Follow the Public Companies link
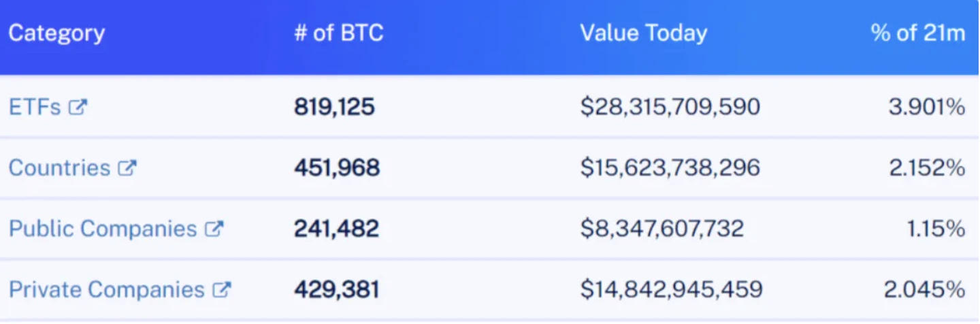The image size is (980, 324). point(103,229)
